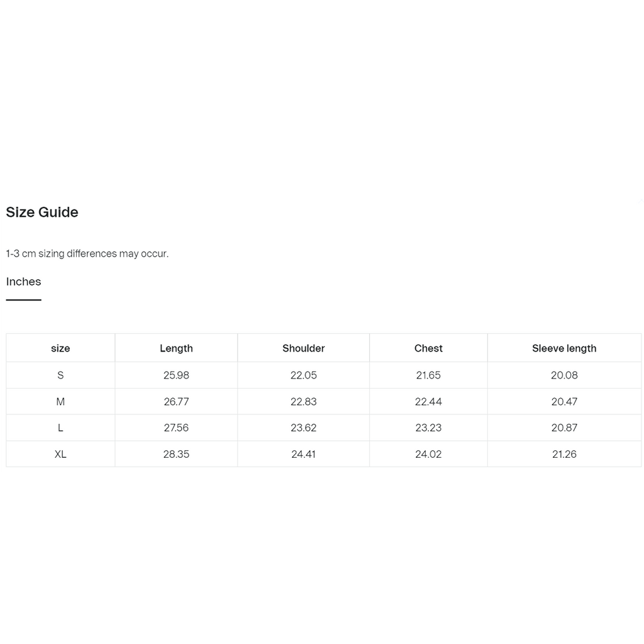The width and height of the screenshot is (644, 644).
Task: Click the 21.26 sleeve length cell
Action: (x=564, y=454)
